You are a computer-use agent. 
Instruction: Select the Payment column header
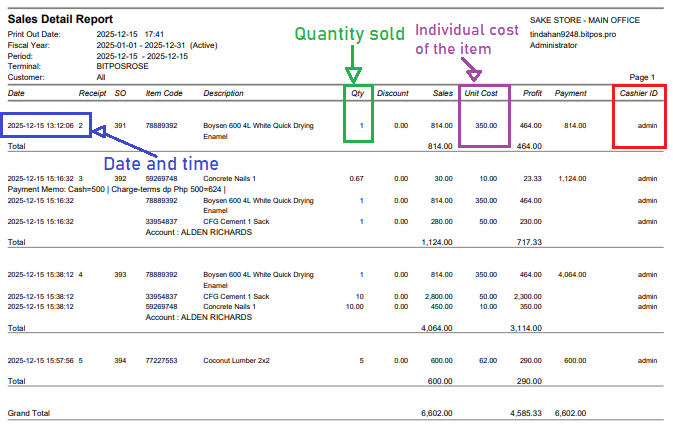coord(570,93)
